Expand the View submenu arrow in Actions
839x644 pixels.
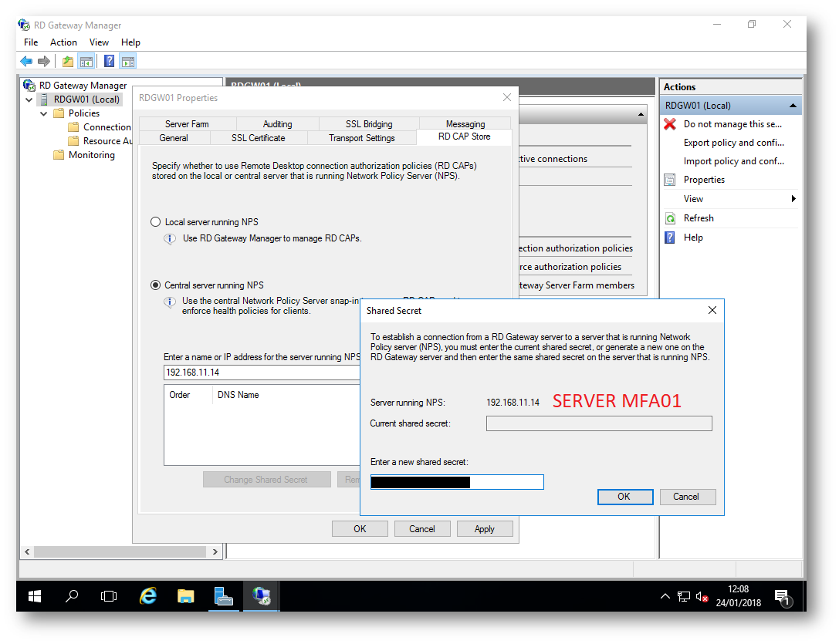[793, 199]
